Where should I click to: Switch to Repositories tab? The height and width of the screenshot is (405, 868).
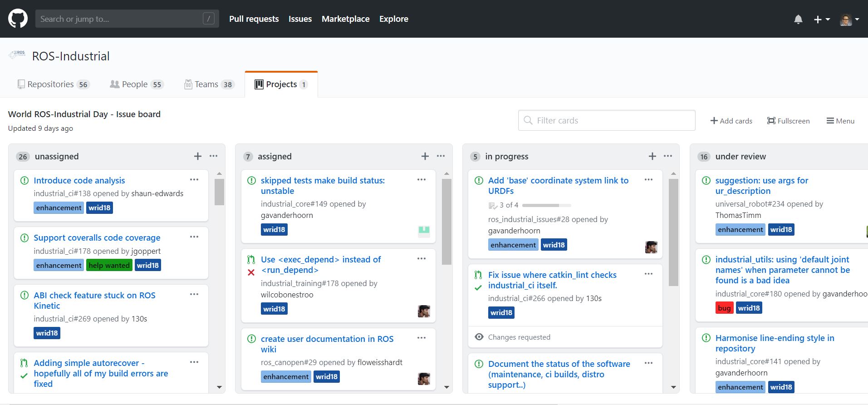click(54, 84)
